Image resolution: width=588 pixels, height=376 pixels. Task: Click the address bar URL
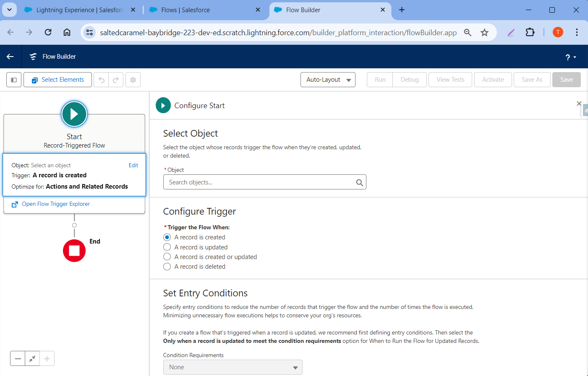tap(278, 32)
